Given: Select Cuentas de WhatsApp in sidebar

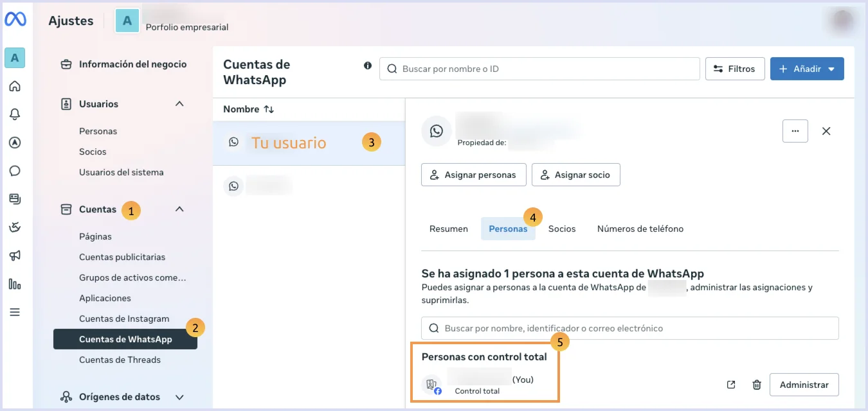Looking at the screenshot, I should 125,339.
